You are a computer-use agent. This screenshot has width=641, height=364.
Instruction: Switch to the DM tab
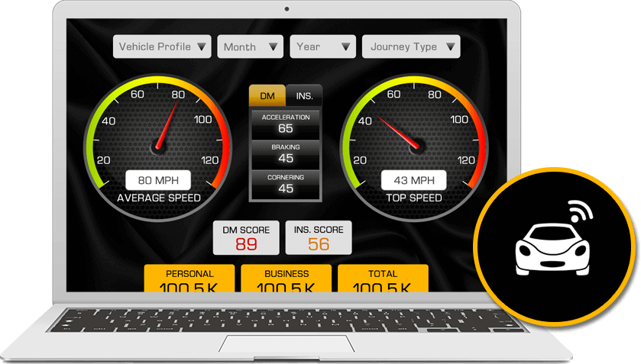(267, 95)
